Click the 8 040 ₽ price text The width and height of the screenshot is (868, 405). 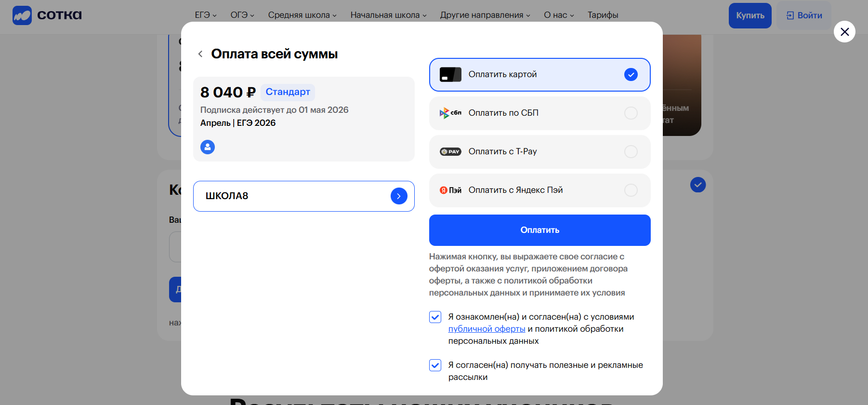(228, 92)
